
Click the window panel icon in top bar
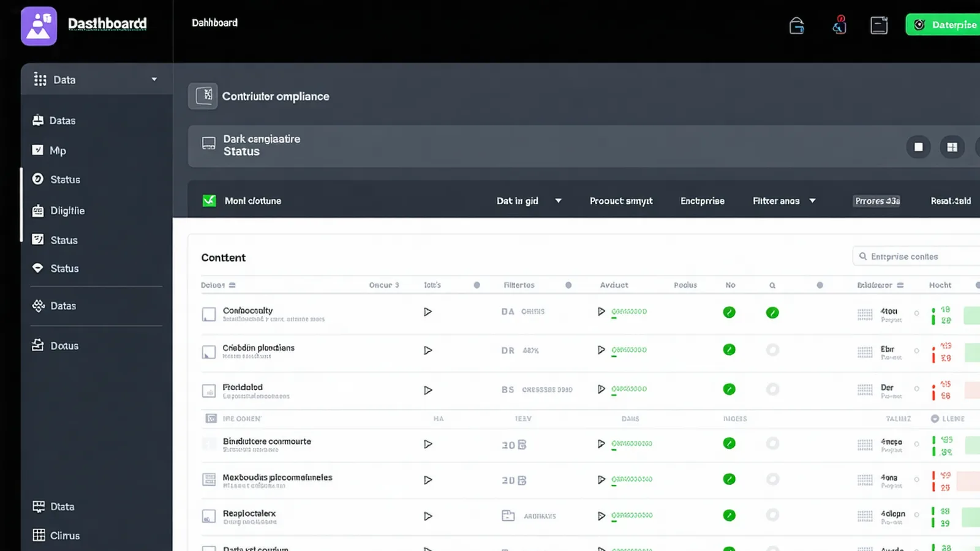coord(879,25)
